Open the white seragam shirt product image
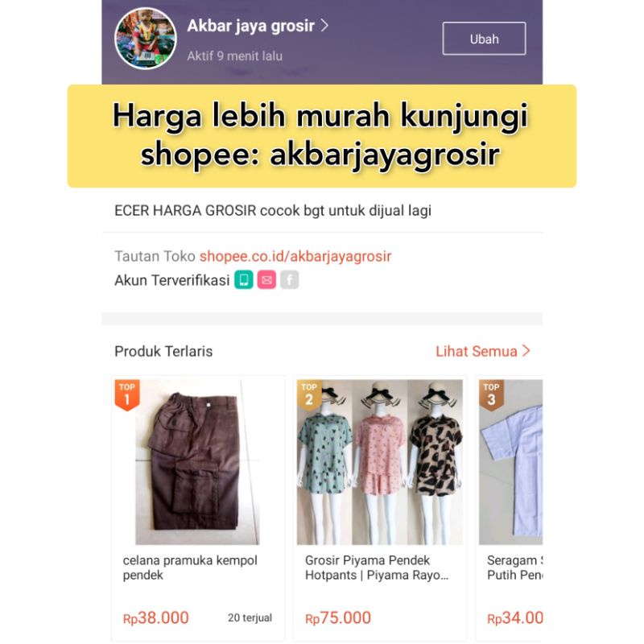Image resolution: width=644 pixels, height=644 pixels. point(510,462)
